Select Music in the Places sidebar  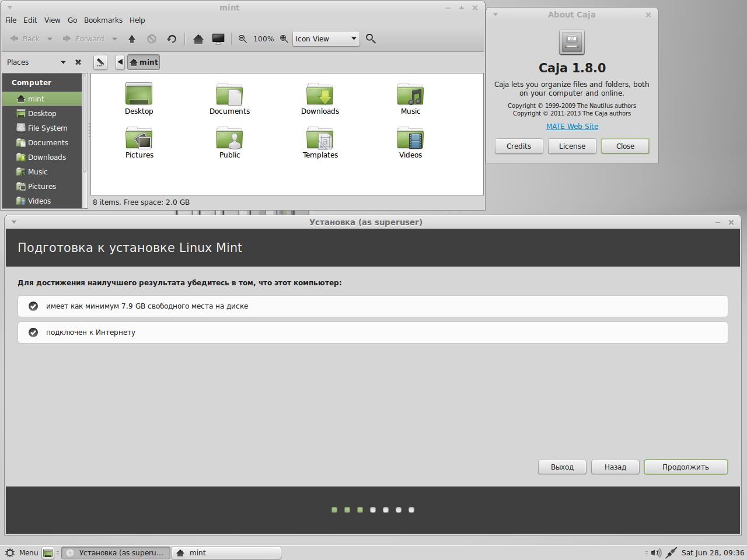coord(42,172)
